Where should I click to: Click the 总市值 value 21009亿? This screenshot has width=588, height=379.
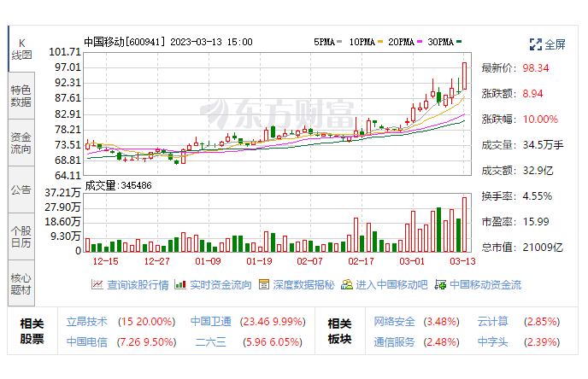543,248
